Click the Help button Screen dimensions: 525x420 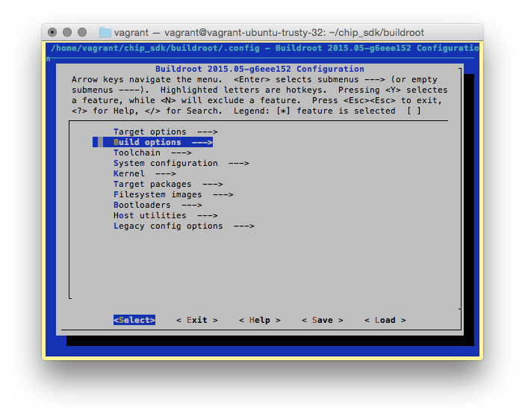coord(260,320)
